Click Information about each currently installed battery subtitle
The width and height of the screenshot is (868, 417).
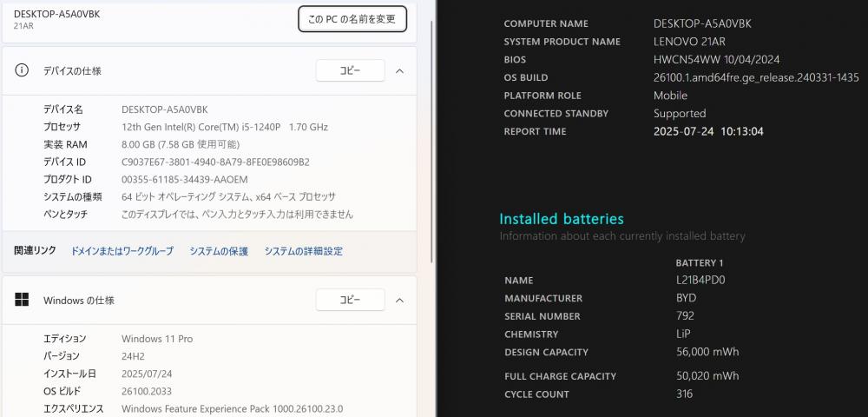point(622,236)
